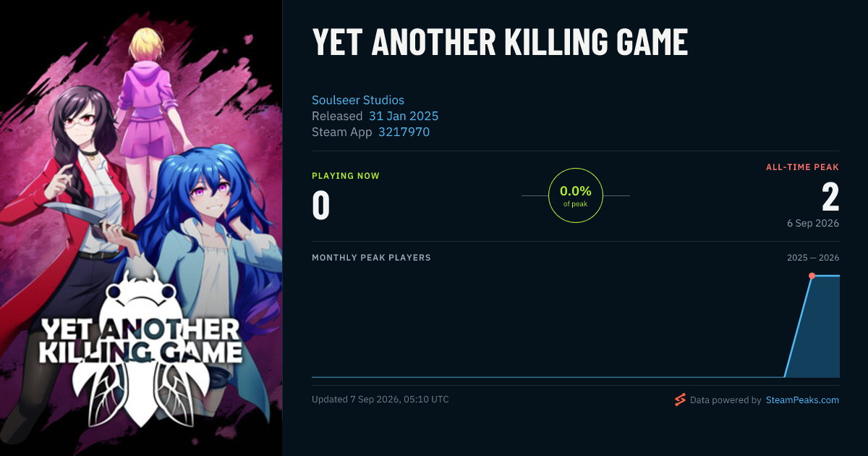
Task: Click the 2025 — 2026 range label
Action: [x=813, y=258]
